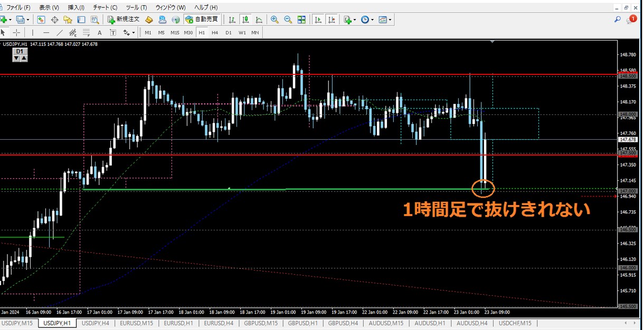644x330 pixels.
Task: Select the crosshair tool
Action: 16,33
